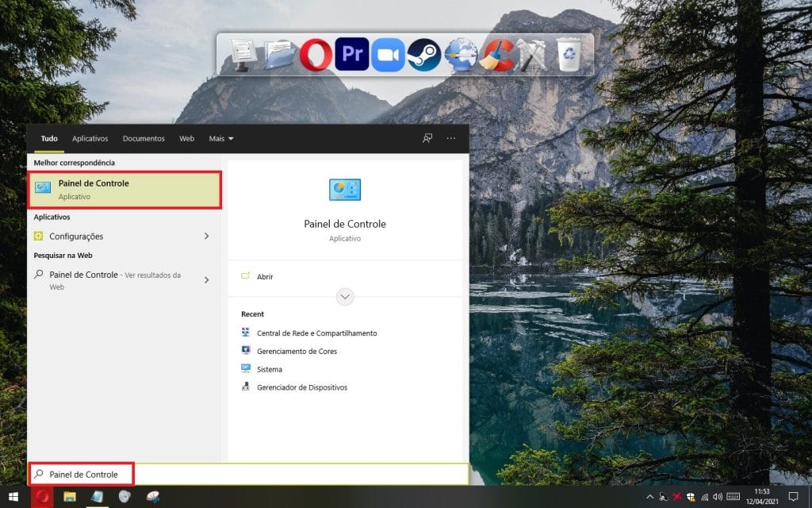Open the search feedback icon
Screen dimensions: 812x508
(427, 138)
